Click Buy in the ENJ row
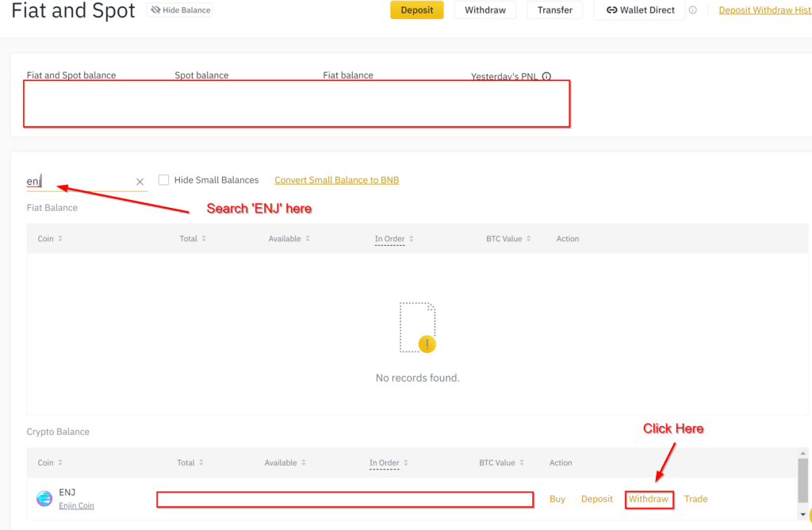812x530 pixels. [557, 499]
